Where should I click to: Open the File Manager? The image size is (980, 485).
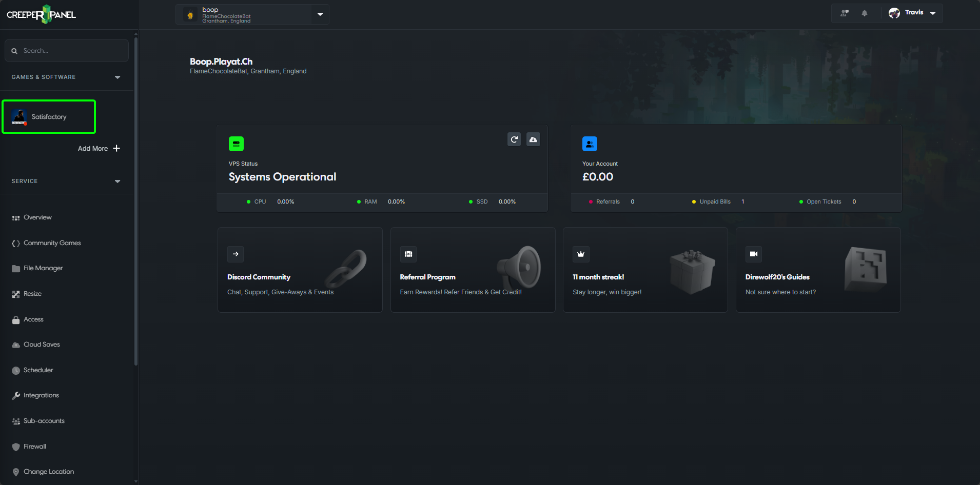pyautogui.click(x=42, y=268)
